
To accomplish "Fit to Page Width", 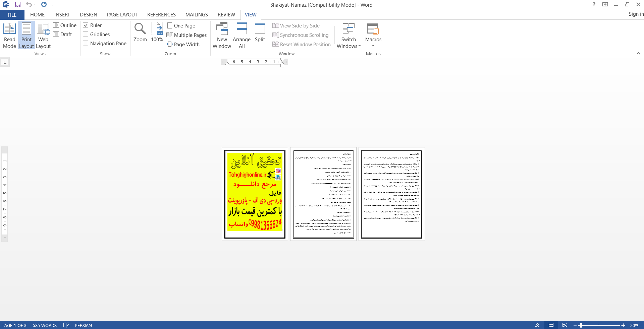I will click(x=183, y=45).
